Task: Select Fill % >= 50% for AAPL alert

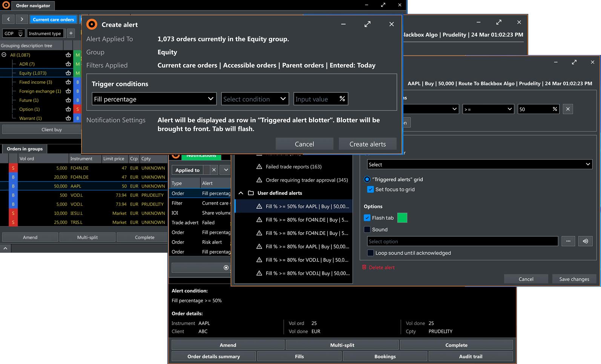Action: tap(293, 206)
